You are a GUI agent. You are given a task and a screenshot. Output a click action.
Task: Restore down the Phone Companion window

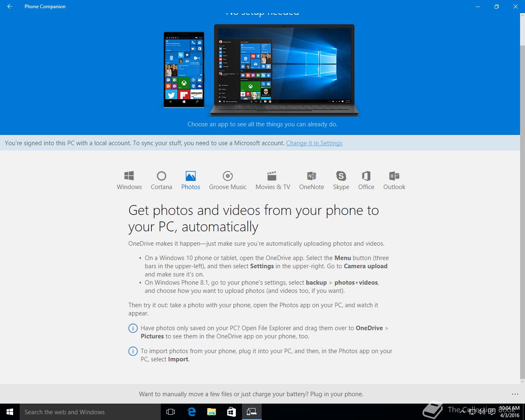(496, 7)
